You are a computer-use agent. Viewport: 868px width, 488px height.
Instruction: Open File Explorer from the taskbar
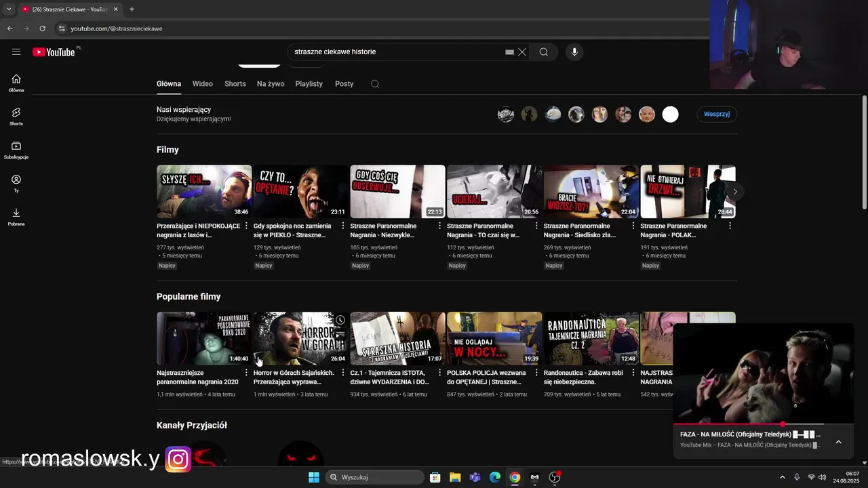(x=455, y=477)
